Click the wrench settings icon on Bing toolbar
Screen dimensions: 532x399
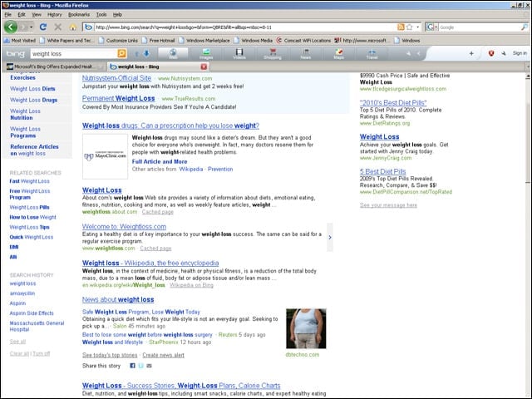[x=504, y=53]
